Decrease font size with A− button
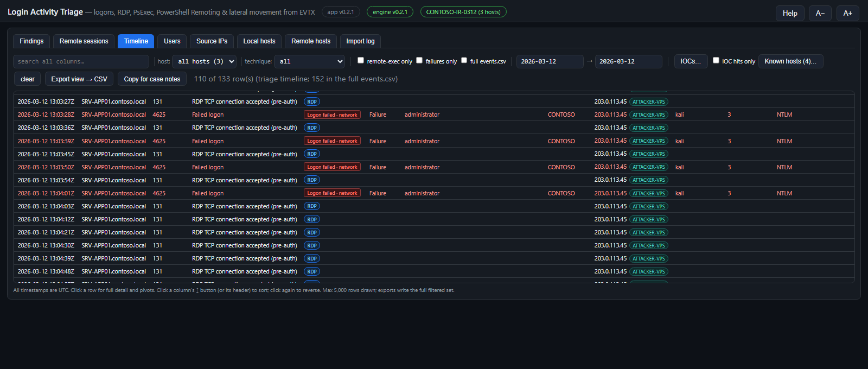The height and width of the screenshot is (369, 868). 820,14
